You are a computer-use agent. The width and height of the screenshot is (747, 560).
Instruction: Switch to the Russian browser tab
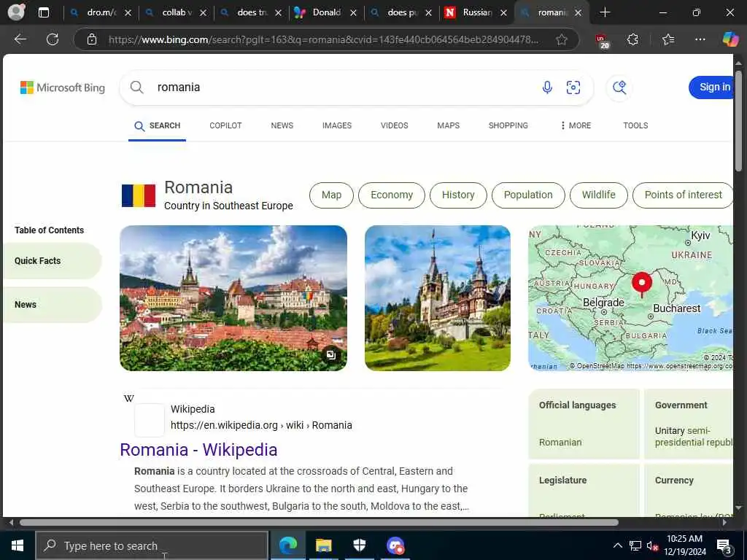coord(477,12)
